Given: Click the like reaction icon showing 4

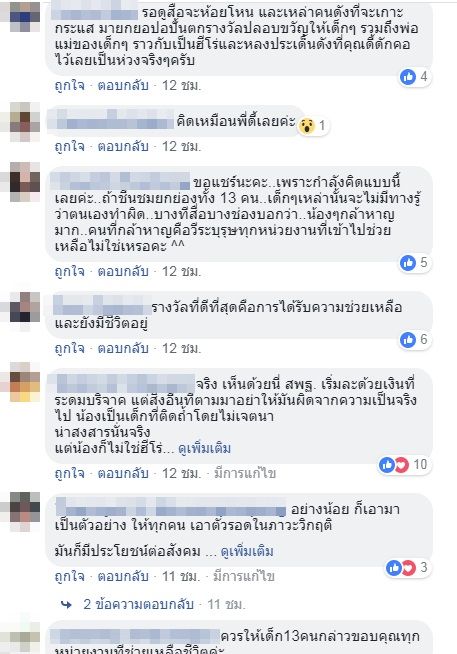Looking at the screenshot, I should coord(408,77).
